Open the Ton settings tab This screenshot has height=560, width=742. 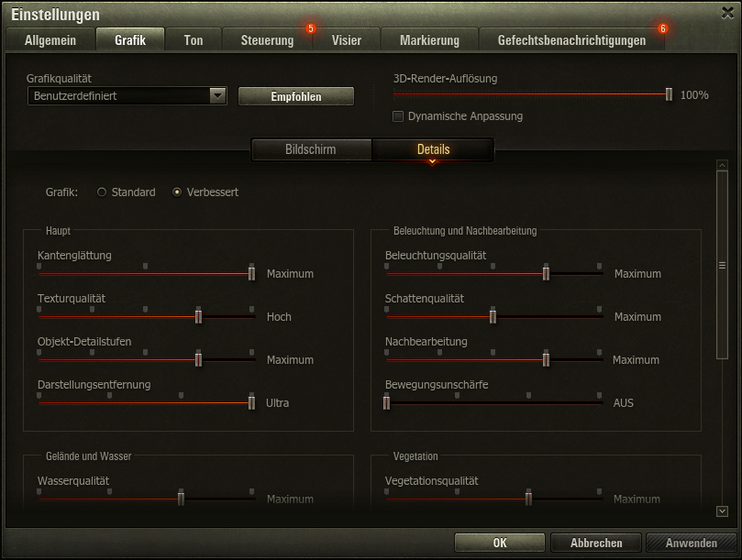[x=194, y=40]
